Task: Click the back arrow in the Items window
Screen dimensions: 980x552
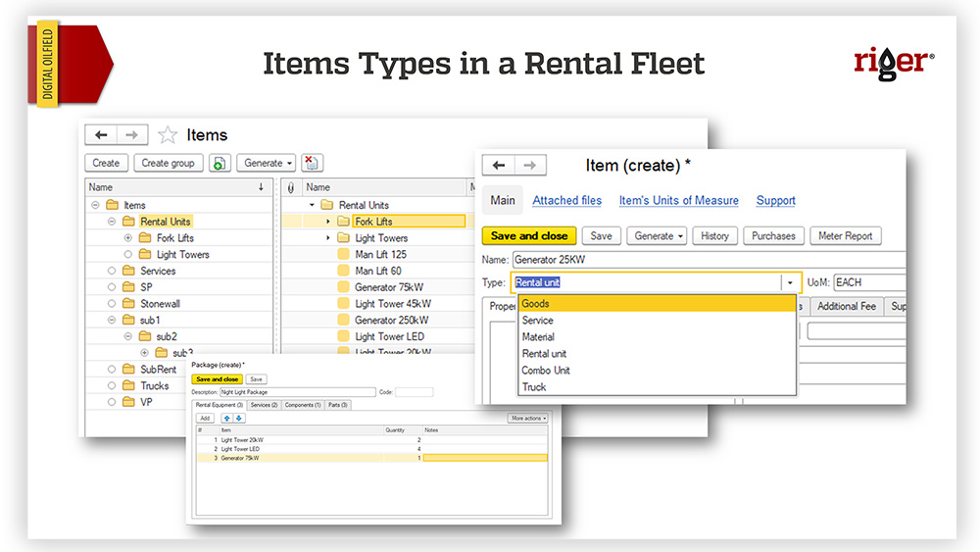Action: [x=101, y=135]
